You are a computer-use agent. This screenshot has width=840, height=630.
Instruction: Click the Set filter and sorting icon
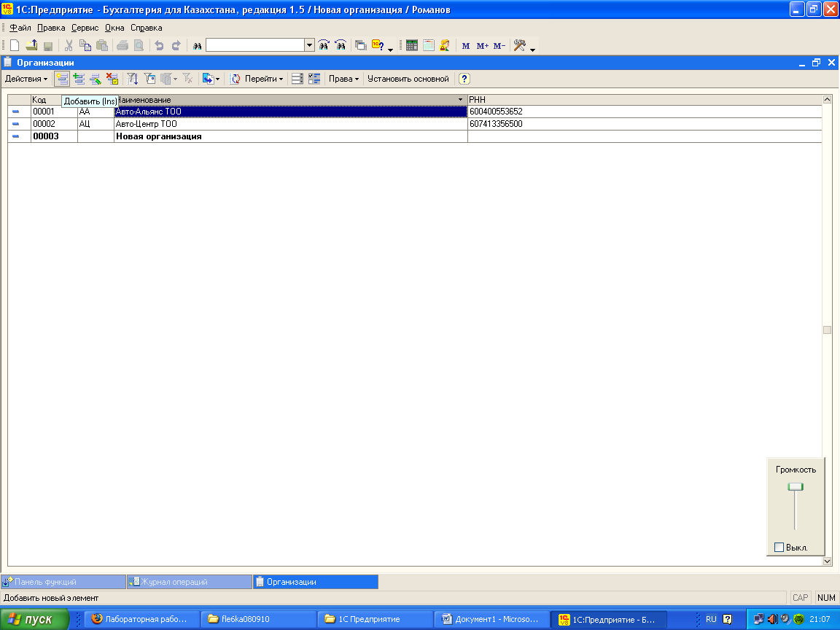pos(132,79)
